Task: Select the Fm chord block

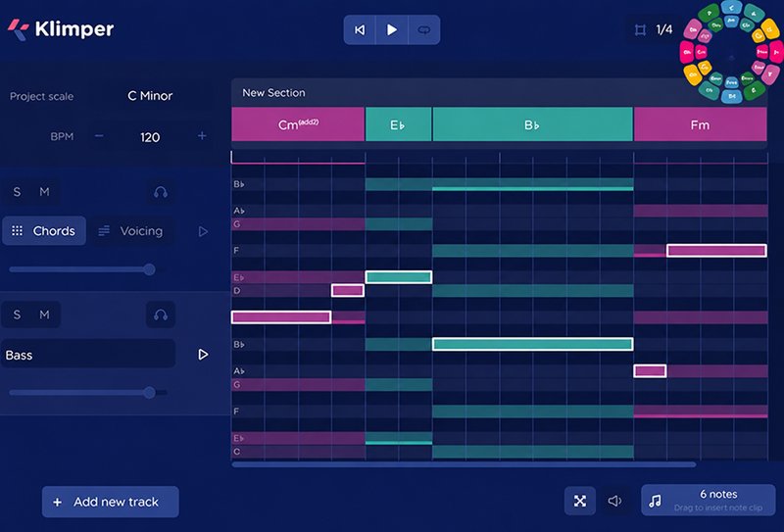Action: point(700,124)
